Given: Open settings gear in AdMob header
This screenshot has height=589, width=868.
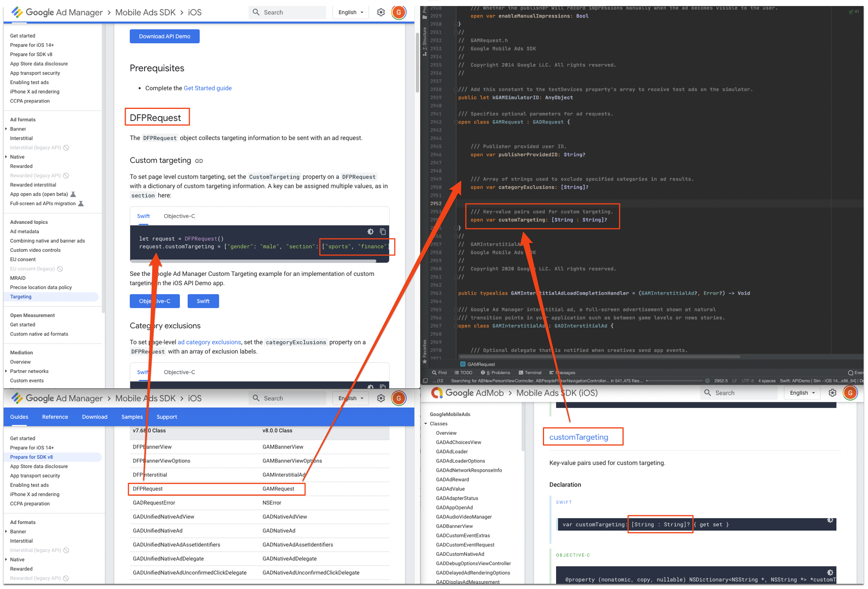Looking at the screenshot, I should point(832,393).
